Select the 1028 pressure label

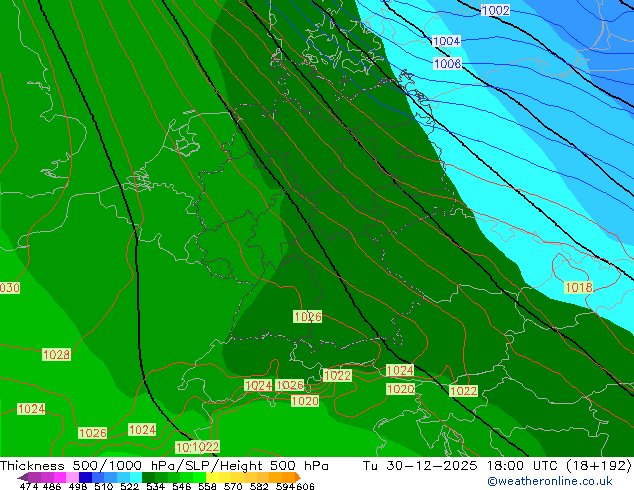point(56,355)
